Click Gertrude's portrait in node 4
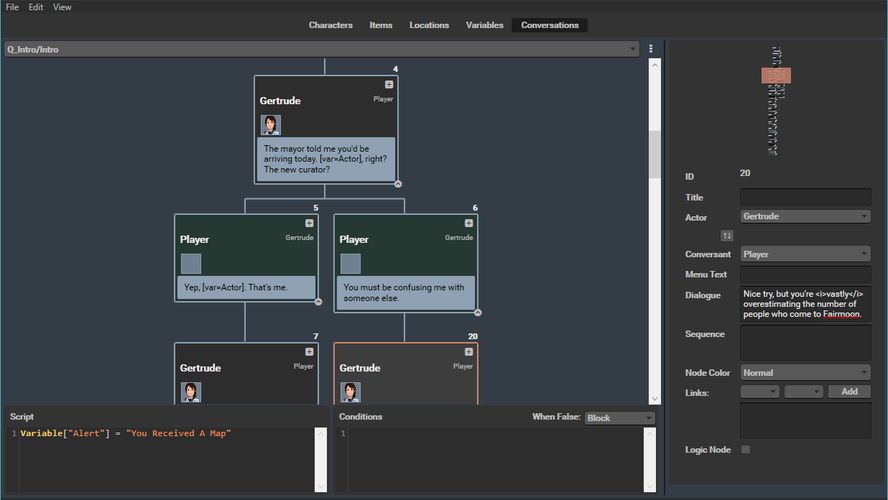The height and width of the screenshot is (500, 888). pyautogui.click(x=271, y=125)
